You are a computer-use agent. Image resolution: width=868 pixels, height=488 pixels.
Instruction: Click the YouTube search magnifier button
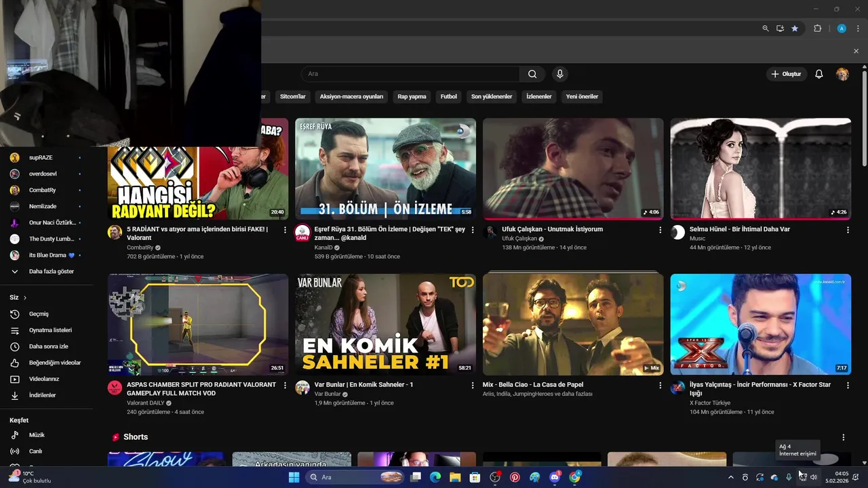click(x=532, y=74)
